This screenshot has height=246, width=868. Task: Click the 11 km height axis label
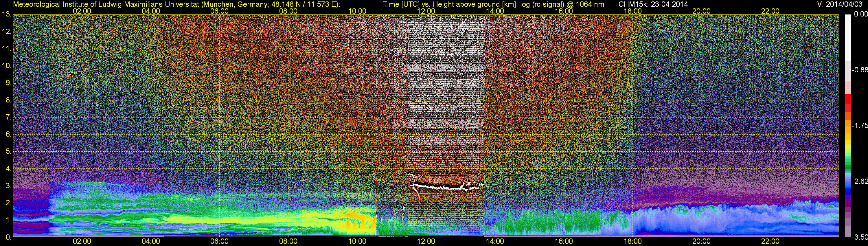click(6, 49)
